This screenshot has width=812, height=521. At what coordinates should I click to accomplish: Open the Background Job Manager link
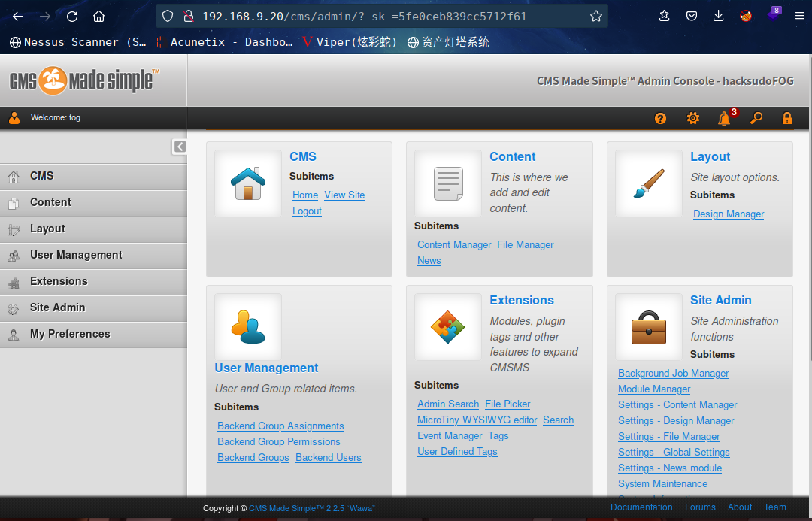pos(673,374)
